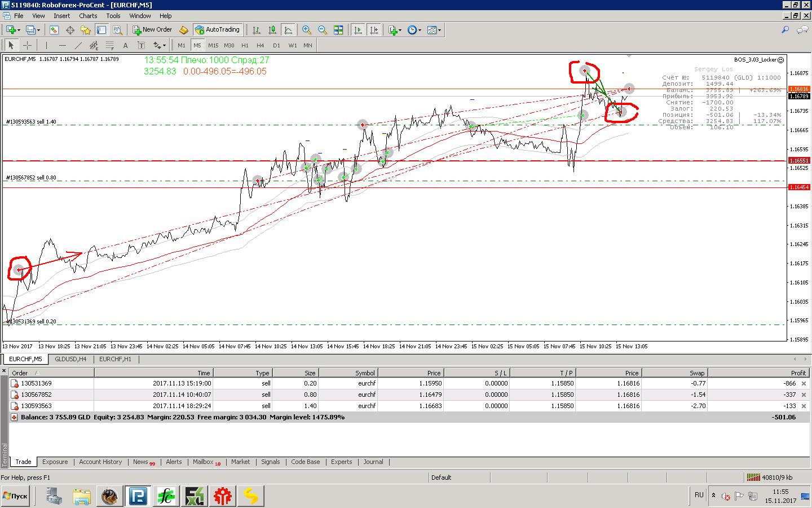Viewport: 812px width, 508px height.
Task: Select the Equidistant Channel tool
Action: click(x=94, y=45)
